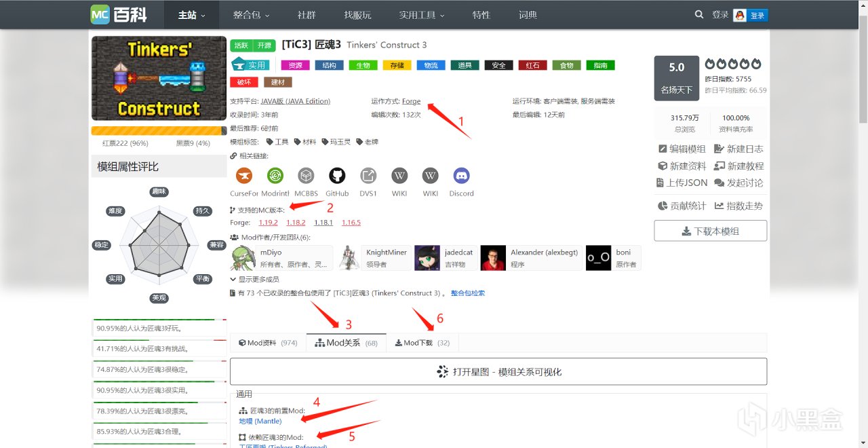Click the dark-red 红石 category tag
Image resolution: width=868 pixels, height=448 pixels.
pyautogui.click(x=532, y=65)
